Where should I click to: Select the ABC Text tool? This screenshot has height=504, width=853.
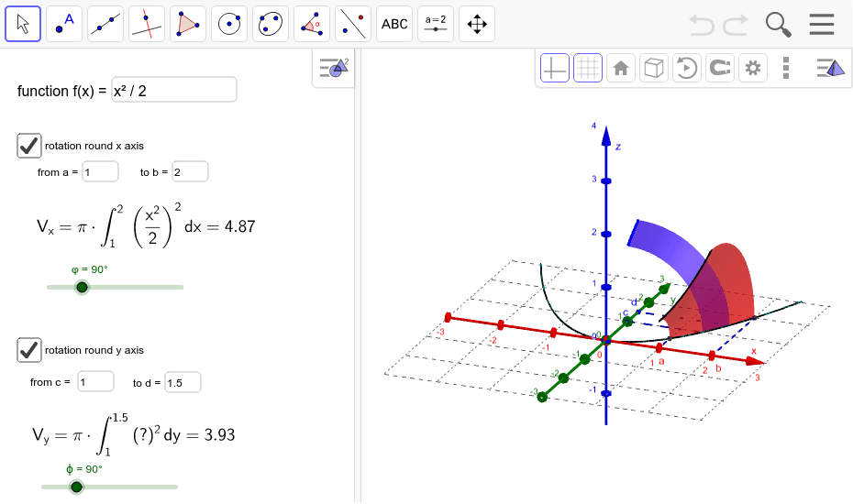coord(394,24)
